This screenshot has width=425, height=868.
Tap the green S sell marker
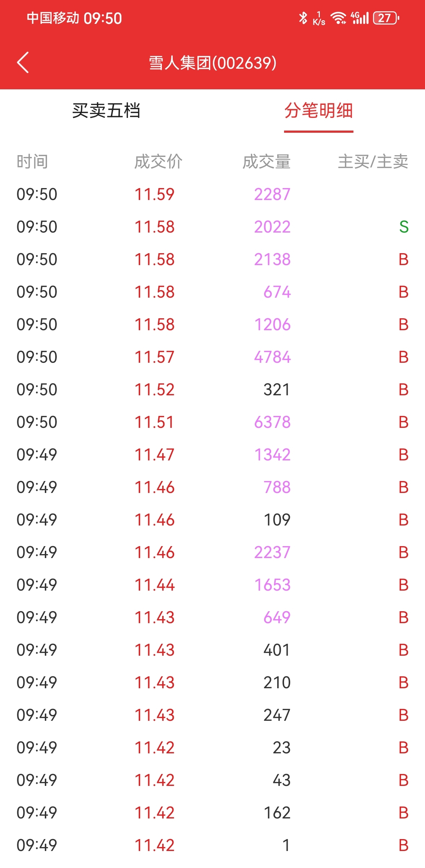(404, 227)
